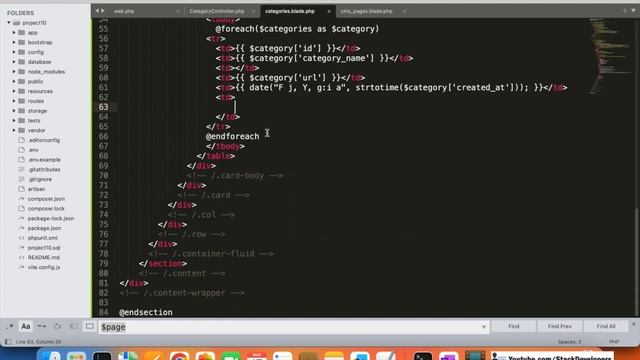The image size is (640, 360).
Task: Expand the public folder
Action: [14, 82]
